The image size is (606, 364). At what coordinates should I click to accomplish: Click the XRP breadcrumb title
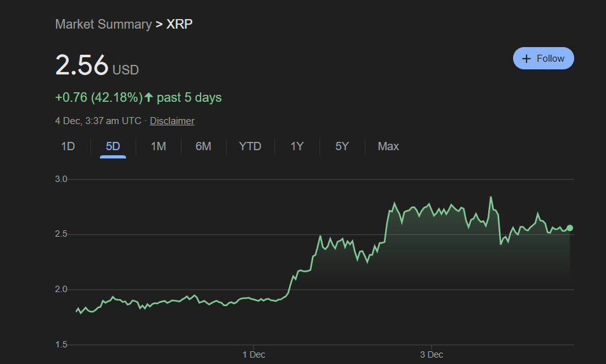tap(180, 24)
